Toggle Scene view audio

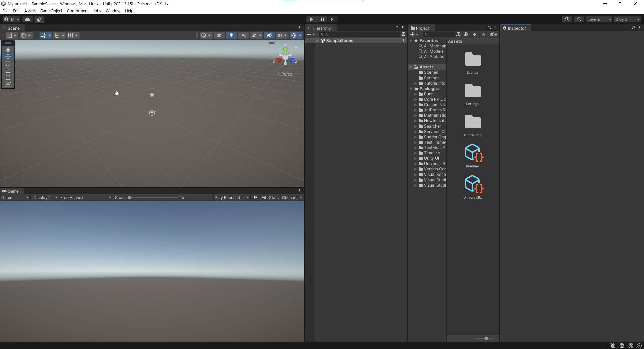244,35
